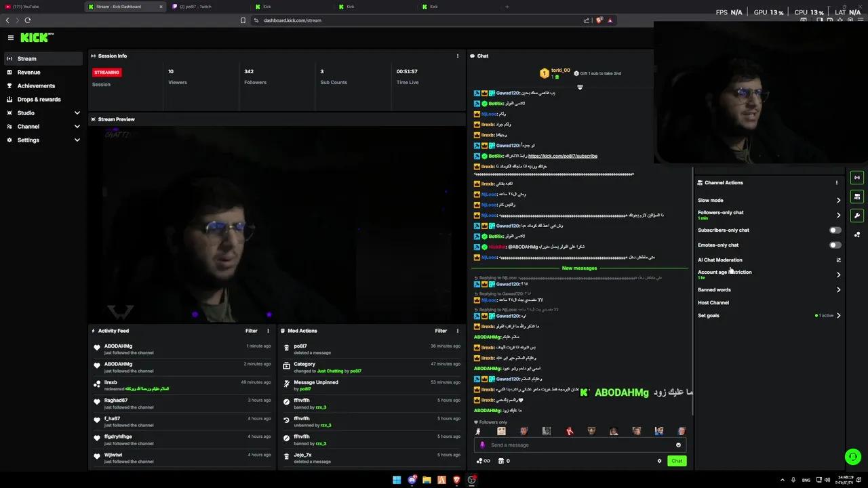Open the wrench tools icon on right rail
The image size is (868, 488).
pyautogui.click(x=857, y=216)
